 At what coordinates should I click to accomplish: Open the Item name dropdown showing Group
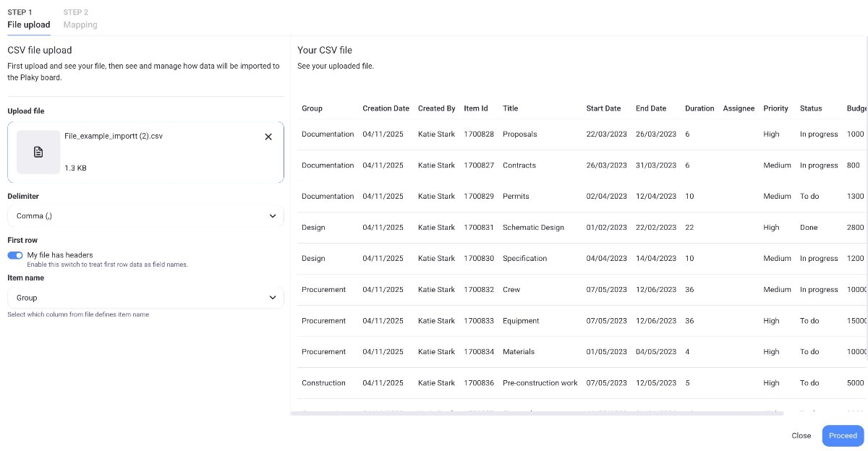tap(145, 297)
